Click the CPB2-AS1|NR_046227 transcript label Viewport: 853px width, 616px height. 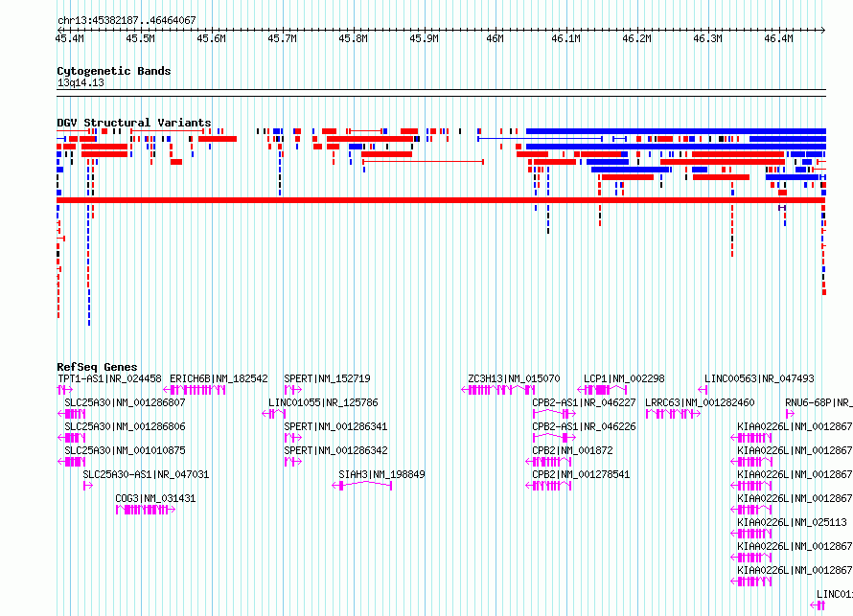click(x=584, y=403)
